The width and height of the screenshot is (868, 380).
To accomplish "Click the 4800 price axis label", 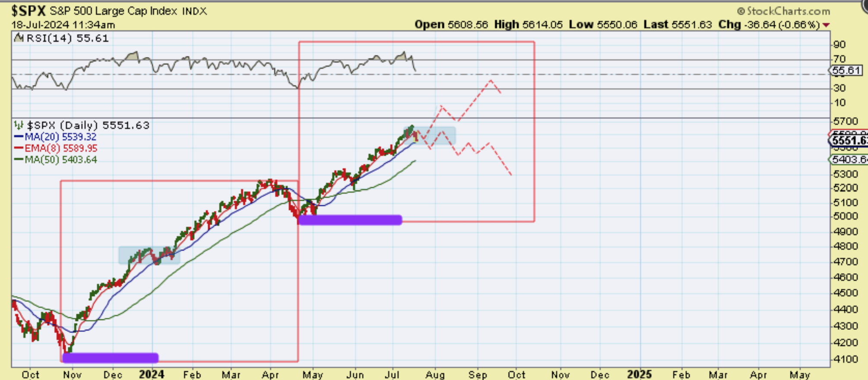I will coord(846,246).
